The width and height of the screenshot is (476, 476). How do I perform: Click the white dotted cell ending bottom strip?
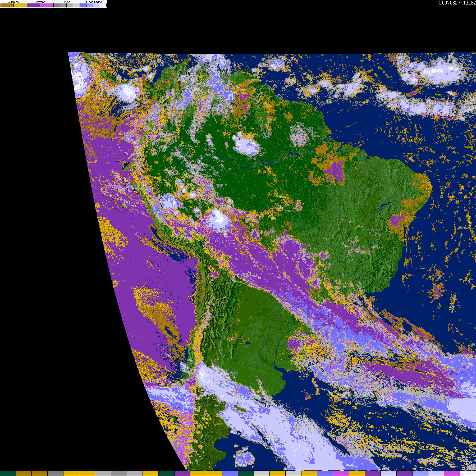(x=468, y=473)
